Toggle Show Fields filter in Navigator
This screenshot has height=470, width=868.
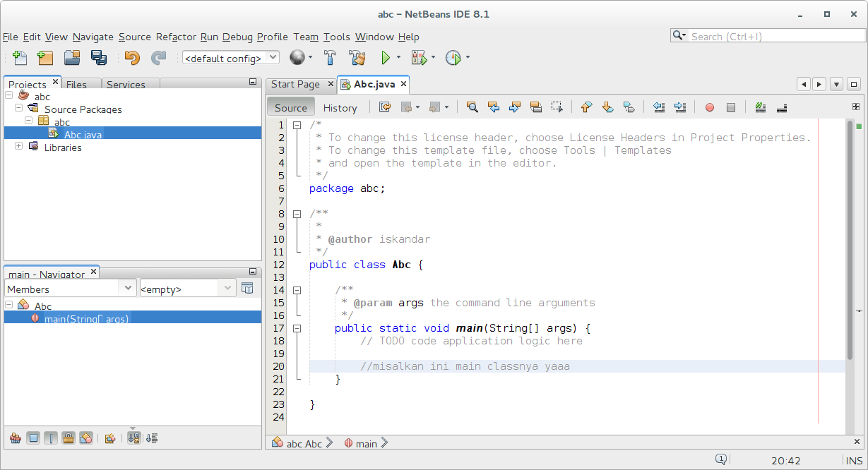coord(33,438)
